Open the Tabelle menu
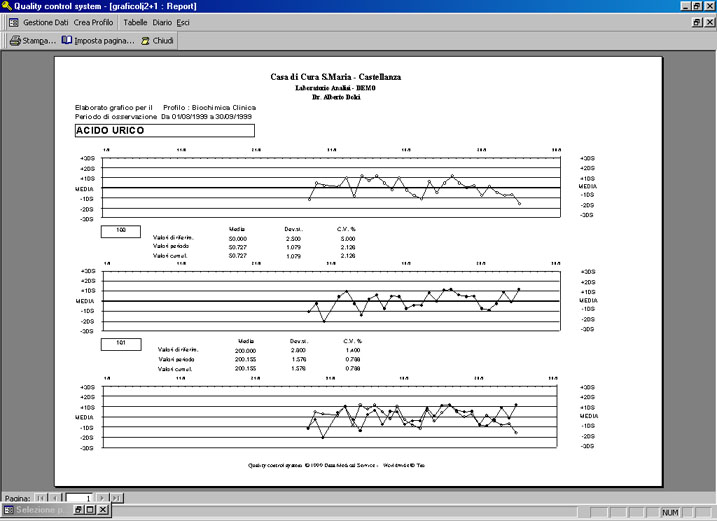 point(135,22)
